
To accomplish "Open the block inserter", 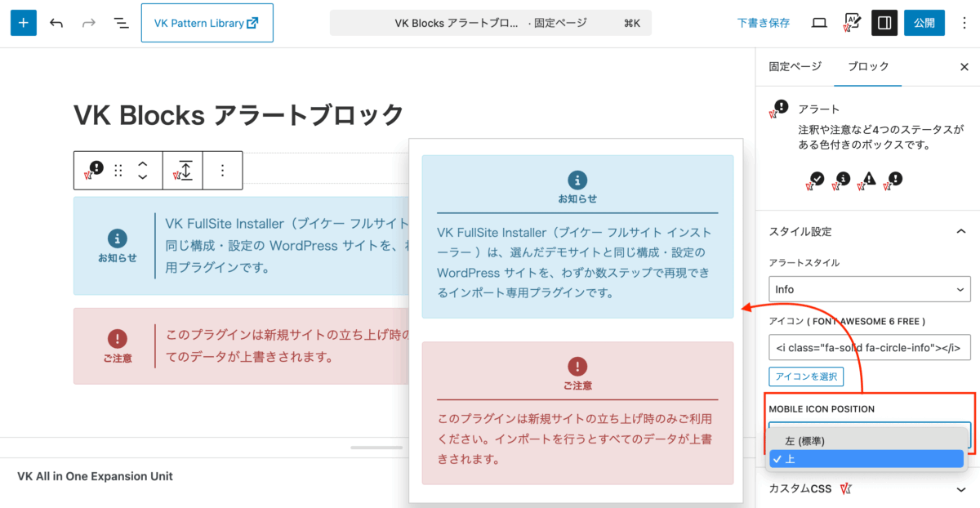I will pos(23,22).
